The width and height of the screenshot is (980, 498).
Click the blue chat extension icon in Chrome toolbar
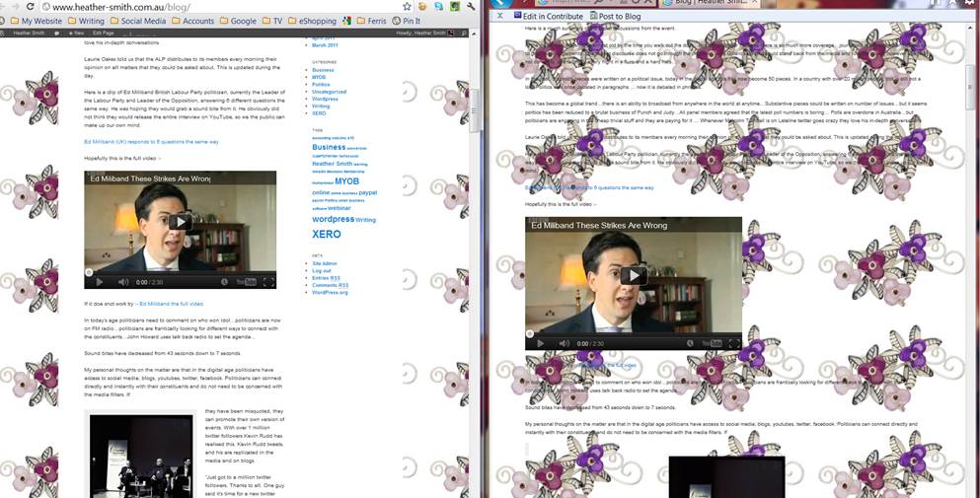click(439, 6)
